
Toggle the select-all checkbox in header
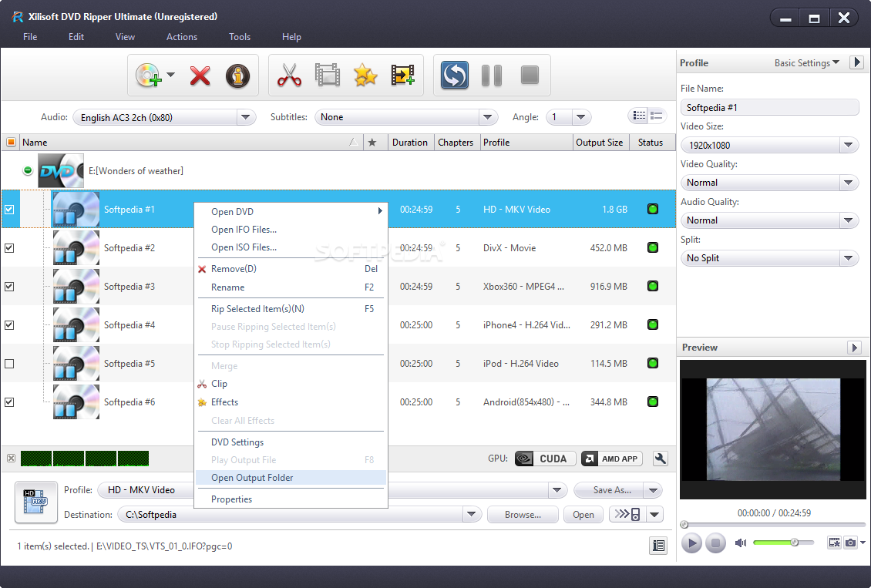pos(11,142)
